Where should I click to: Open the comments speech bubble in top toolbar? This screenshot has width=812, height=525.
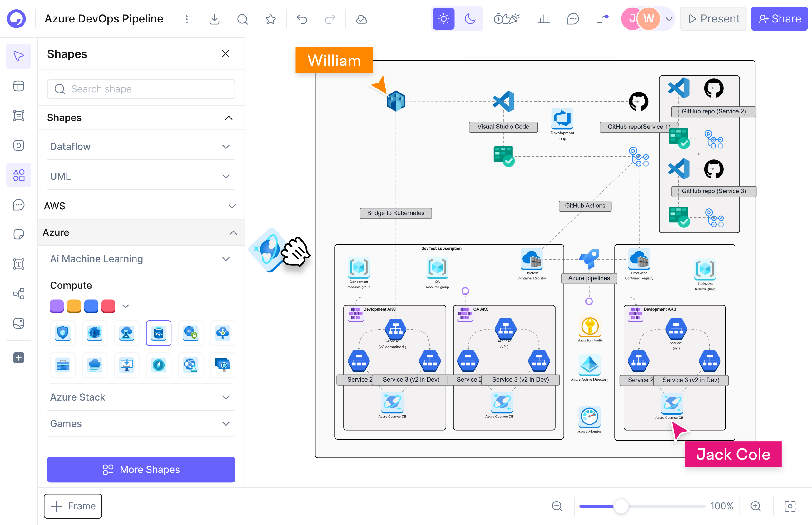click(573, 19)
